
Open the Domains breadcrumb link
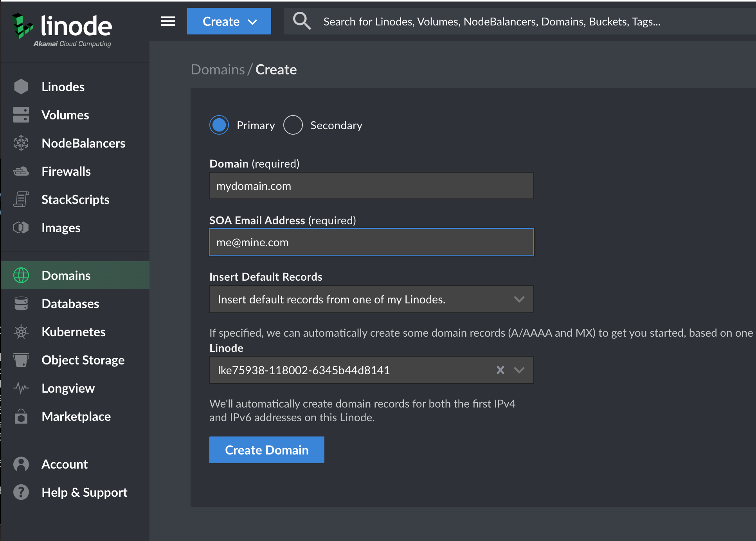click(218, 69)
